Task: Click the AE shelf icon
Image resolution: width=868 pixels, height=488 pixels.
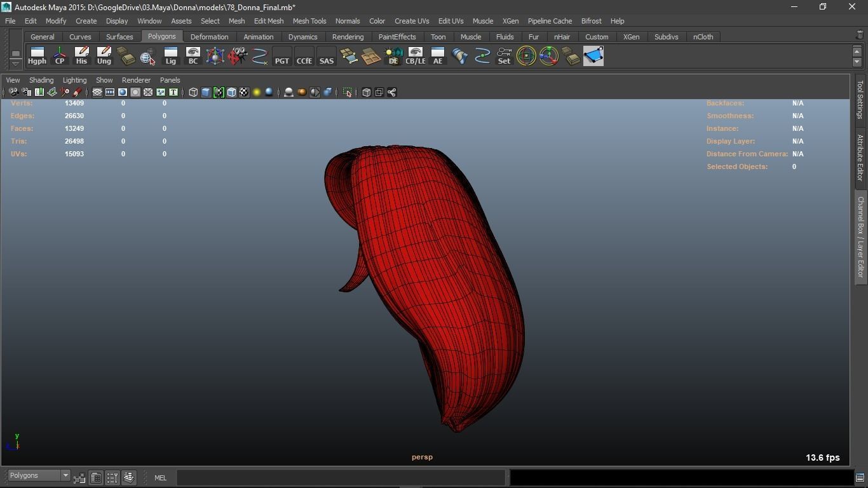Action: [x=437, y=56]
